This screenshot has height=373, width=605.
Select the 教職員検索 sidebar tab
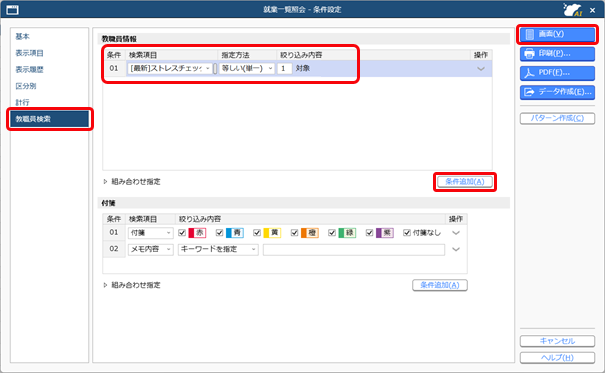[49, 119]
